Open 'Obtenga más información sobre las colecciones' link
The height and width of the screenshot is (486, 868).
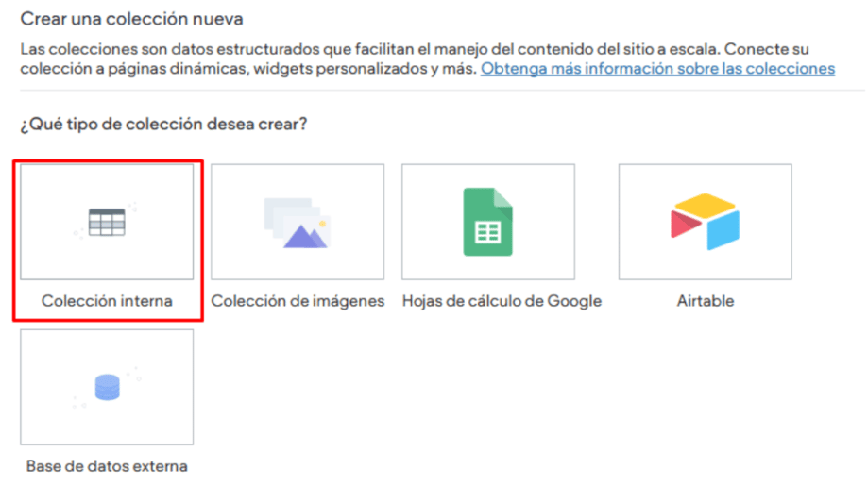[x=657, y=69]
